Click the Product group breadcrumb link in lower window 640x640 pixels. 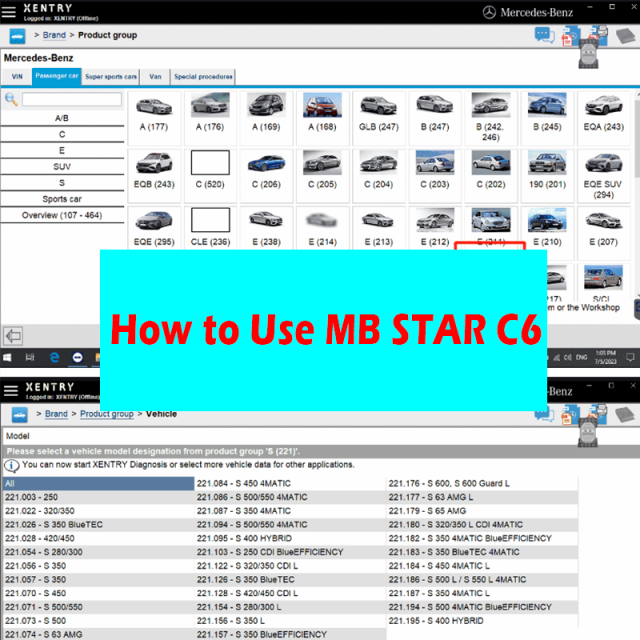pos(107,414)
